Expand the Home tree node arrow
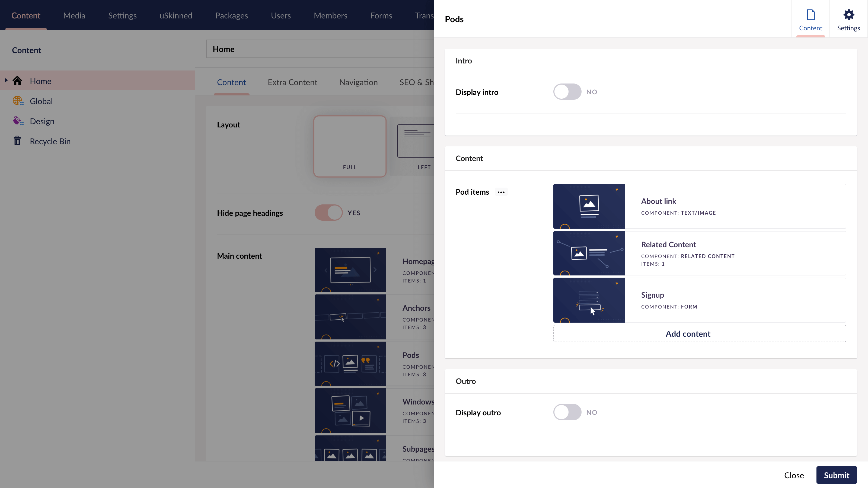The width and height of the screenshot is (868, 488). point(6,81)
